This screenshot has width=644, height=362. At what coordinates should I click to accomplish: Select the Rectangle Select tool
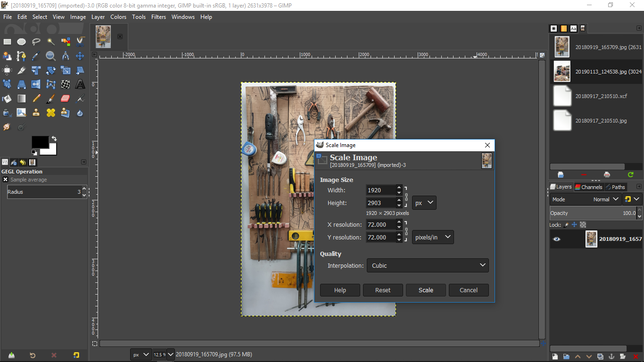click(x=7, y=41)
